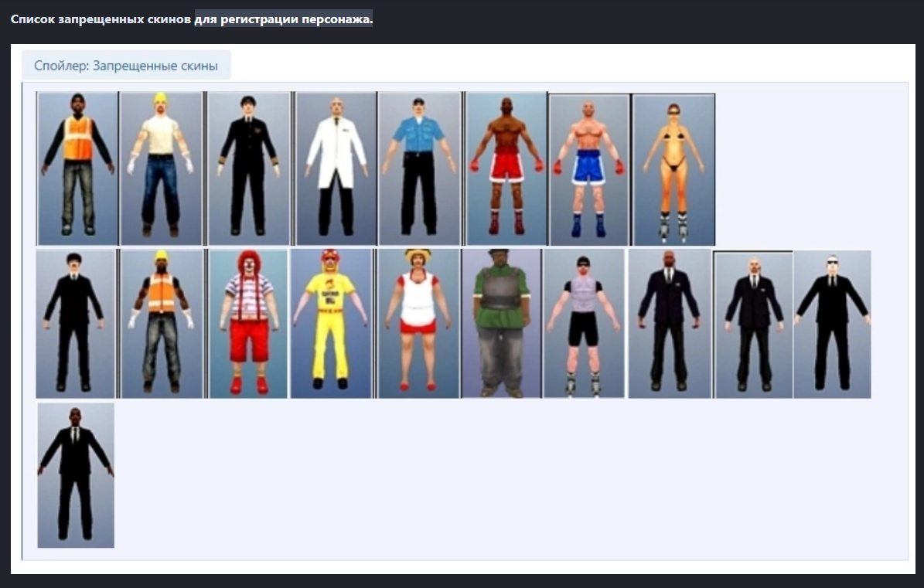Click the green shirt body armor skin
Image resolution: width=924 pixels, height=588 pixels.
click(501, 323)
